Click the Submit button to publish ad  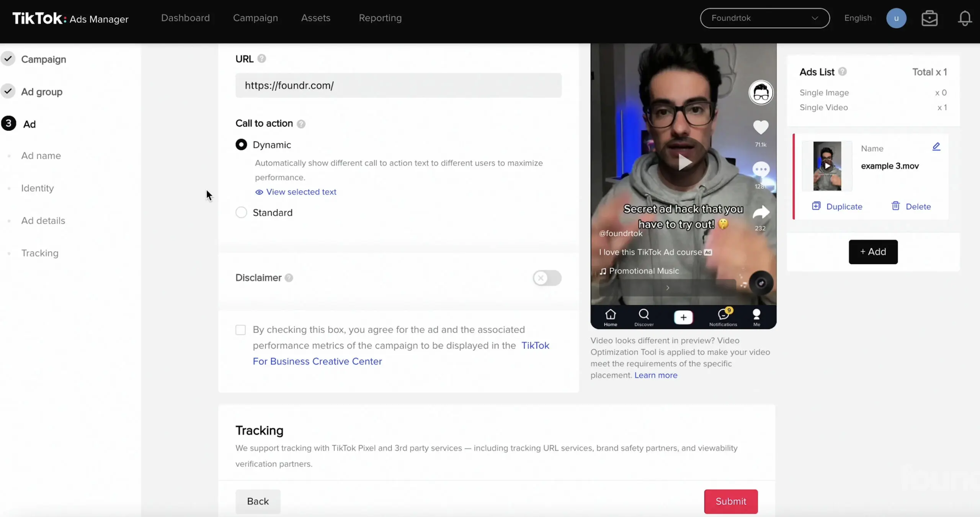coord(731,501)
